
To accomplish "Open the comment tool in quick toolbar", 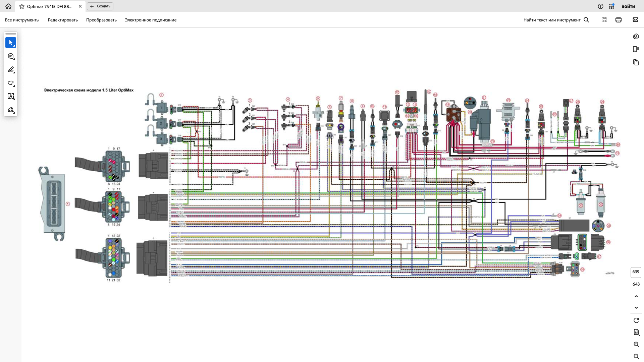I will point(11,56).
